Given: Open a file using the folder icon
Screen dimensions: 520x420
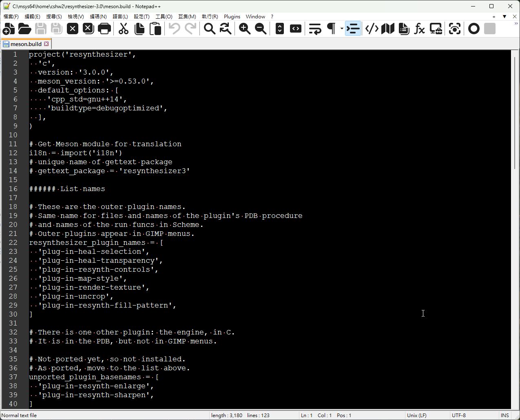Looking at the screenshot, I should pyautogui.click(x=24, y=29).
